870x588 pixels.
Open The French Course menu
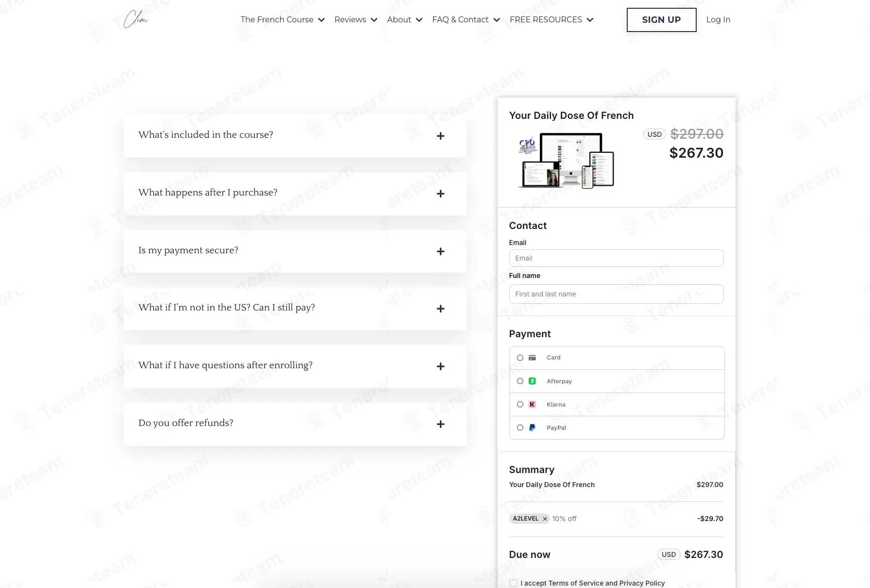point(283,19)
